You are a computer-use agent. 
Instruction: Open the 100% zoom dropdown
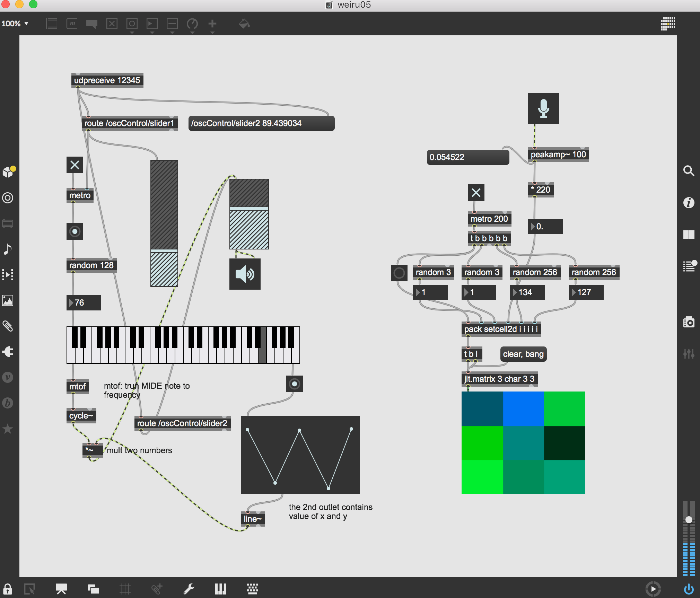tap(15, 24)
